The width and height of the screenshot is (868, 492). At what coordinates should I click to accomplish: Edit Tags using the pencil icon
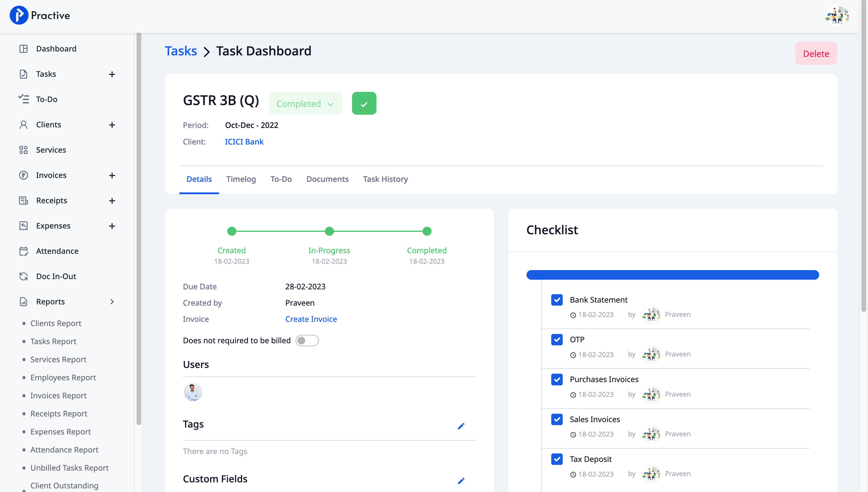coord(461,426)
